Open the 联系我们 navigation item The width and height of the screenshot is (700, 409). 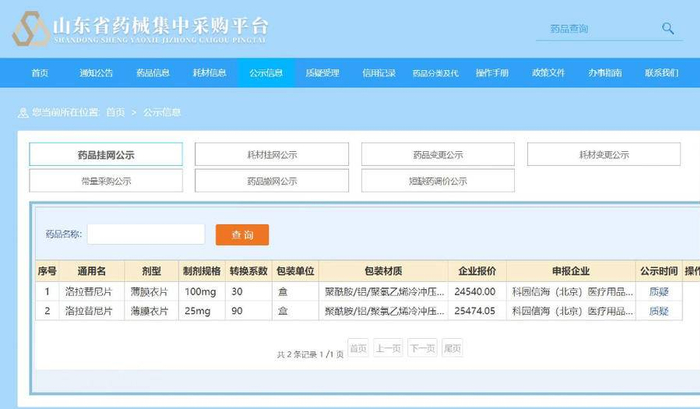click(661, 73)
